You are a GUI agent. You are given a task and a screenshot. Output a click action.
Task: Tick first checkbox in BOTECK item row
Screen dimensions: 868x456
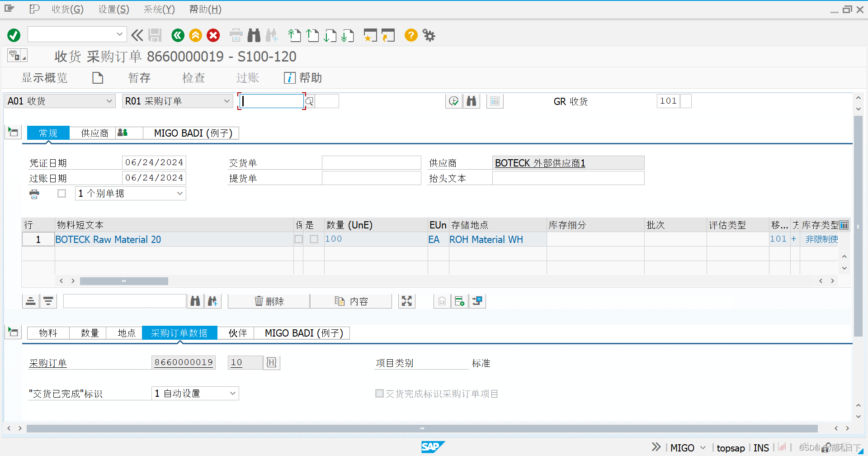pyautogui.click(x=299, y=239)
